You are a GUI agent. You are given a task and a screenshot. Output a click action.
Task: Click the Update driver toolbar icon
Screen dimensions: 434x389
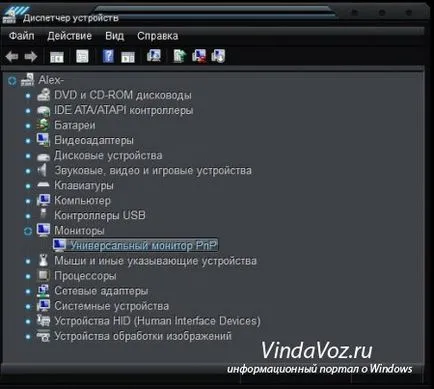click(x=180, y=56)
